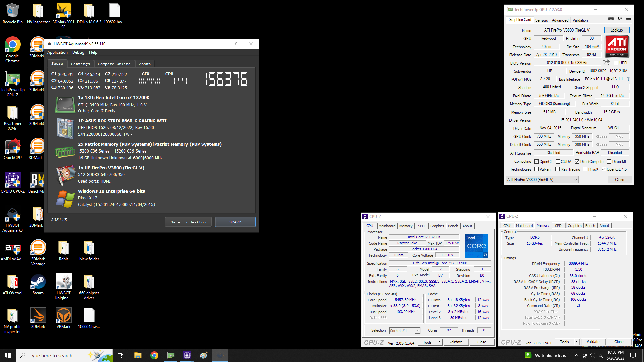Toggle UEFI checkbox in GPU-Z
644x362 pixels.
click(x=616, y=63)
